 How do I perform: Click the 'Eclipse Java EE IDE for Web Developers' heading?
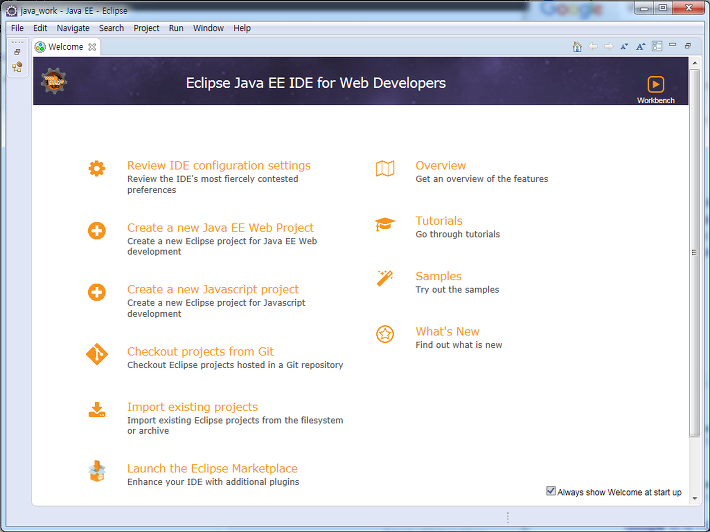coord(316,83)
